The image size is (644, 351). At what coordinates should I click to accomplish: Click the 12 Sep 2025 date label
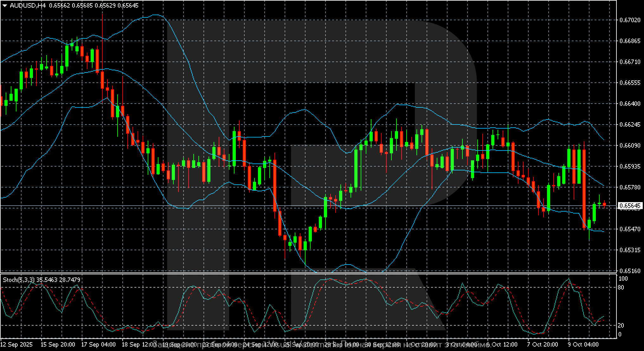pos(16,344)
